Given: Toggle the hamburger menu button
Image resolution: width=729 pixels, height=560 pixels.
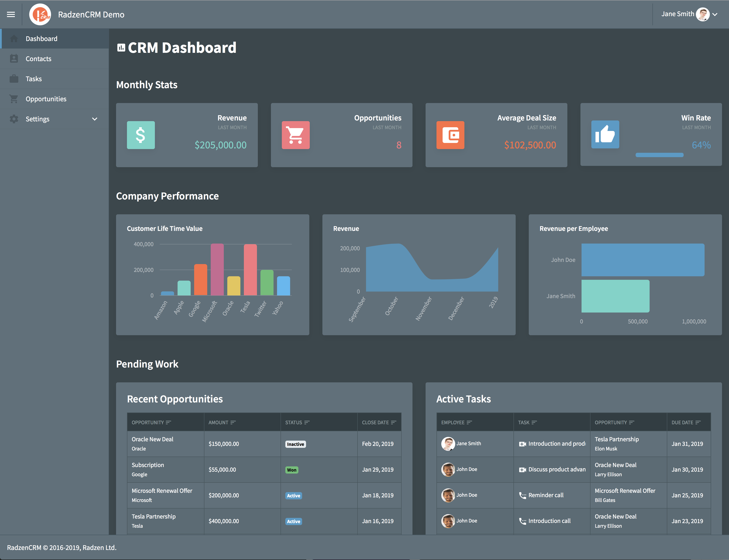Looking at the screenshot, I should [x=11, y=14].
